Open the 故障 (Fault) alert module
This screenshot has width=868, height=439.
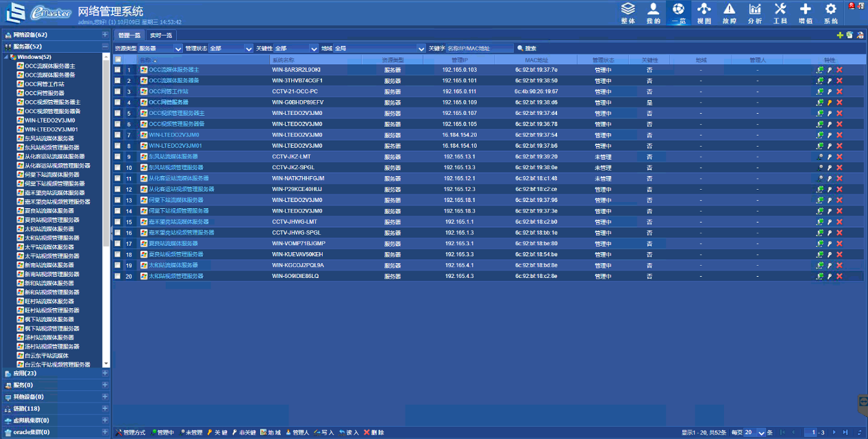(x=729, y=12)
